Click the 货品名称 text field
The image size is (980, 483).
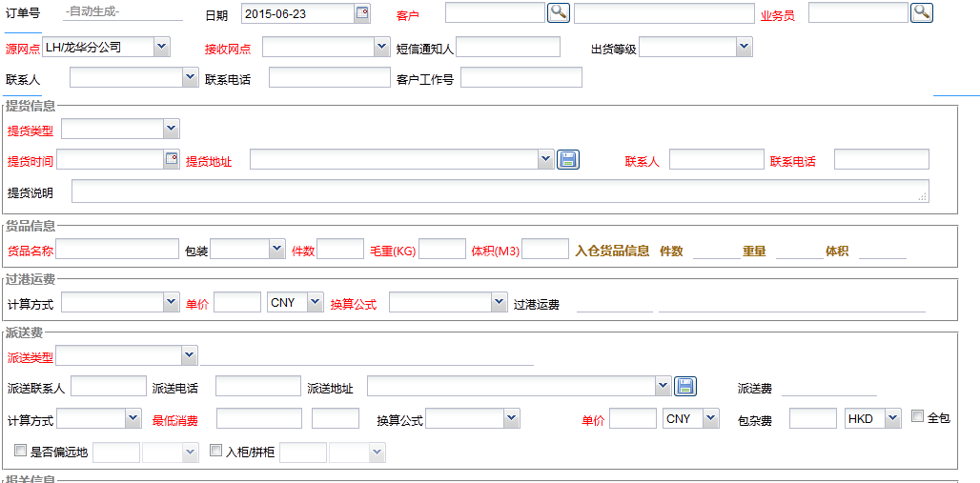coord(117,250)
